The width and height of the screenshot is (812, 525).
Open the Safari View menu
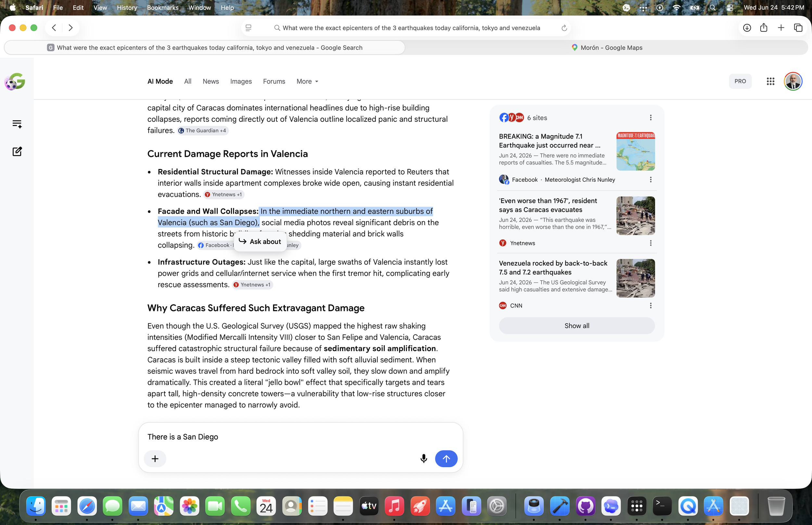click(100, 7)
